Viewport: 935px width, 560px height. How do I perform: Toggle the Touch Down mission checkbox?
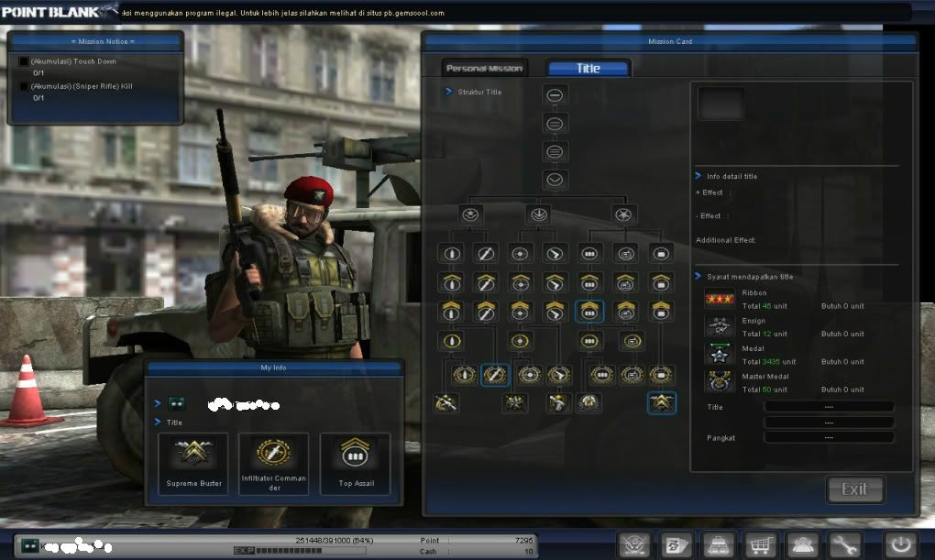click(x=24, y=61)
